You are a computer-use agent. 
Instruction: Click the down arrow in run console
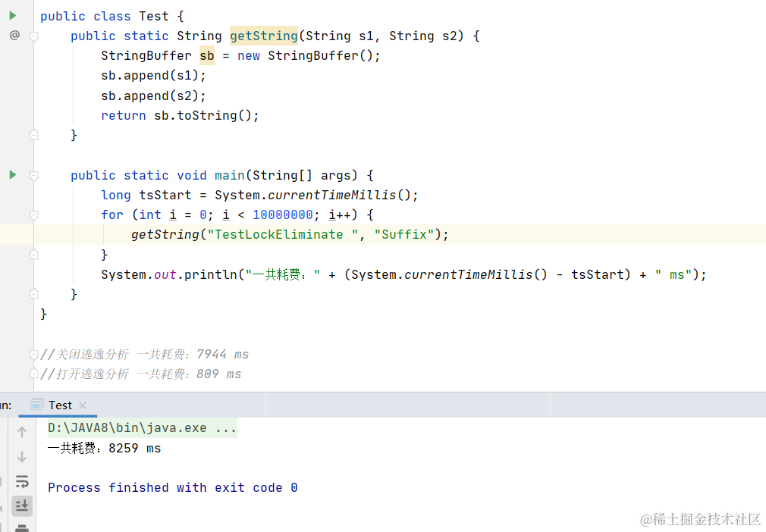22,457
